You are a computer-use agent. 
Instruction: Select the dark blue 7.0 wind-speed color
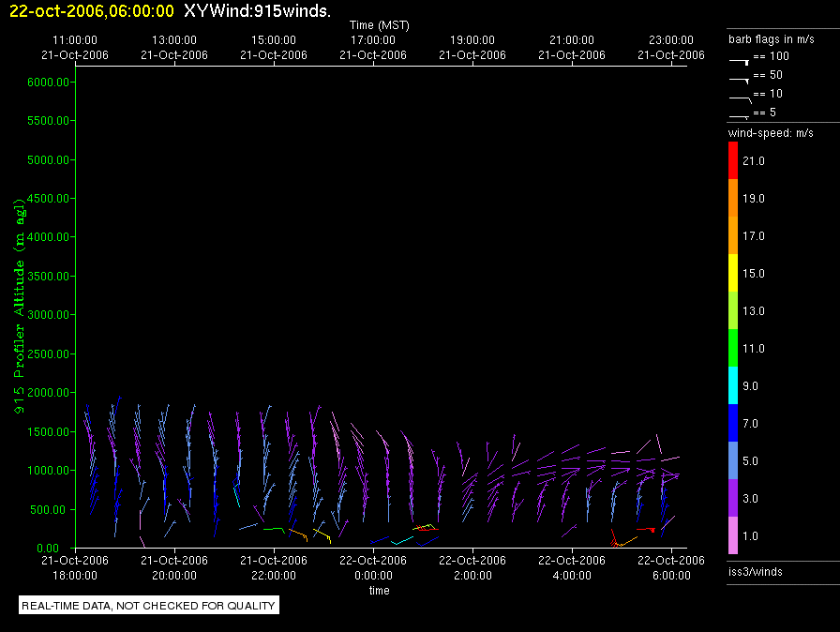point(733,424)
